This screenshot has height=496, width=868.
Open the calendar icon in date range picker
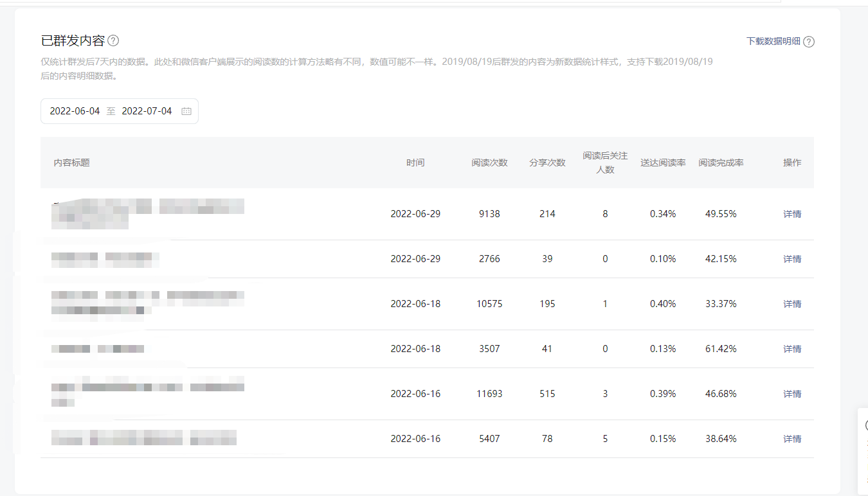point(186,111)
